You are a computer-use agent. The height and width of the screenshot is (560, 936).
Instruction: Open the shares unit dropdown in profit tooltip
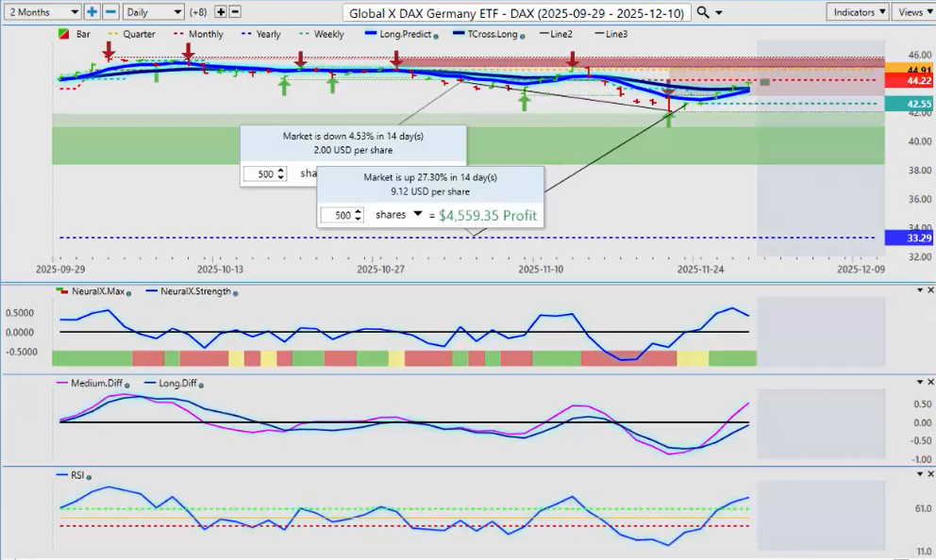[418, 214]
